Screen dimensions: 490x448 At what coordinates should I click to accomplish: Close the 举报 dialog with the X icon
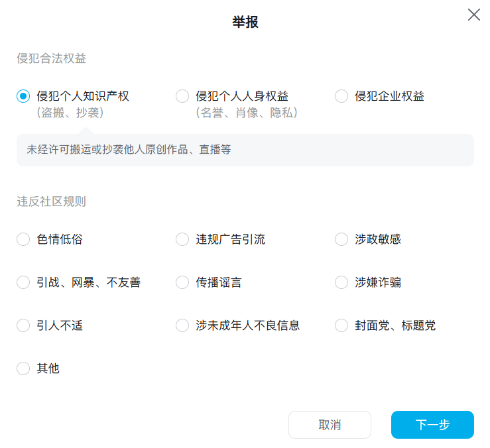pyautogui.click(x=473, y=15)
